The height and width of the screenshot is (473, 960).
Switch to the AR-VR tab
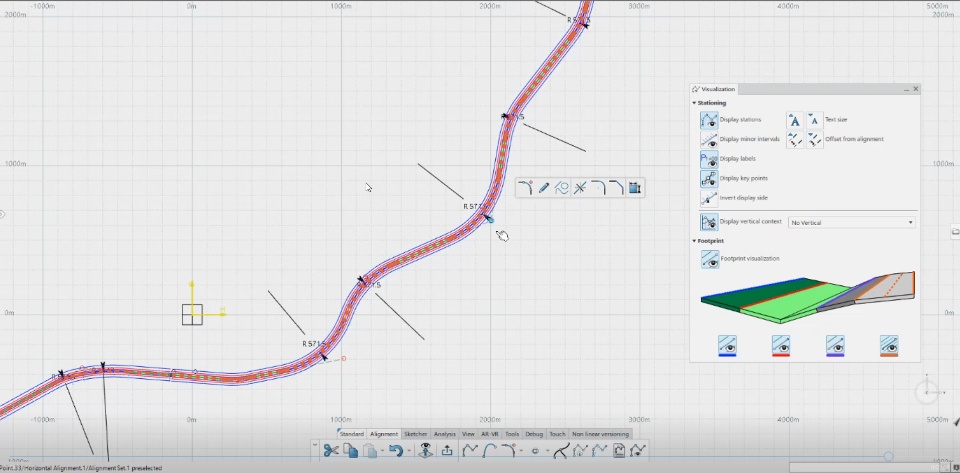tap(490, 434)
